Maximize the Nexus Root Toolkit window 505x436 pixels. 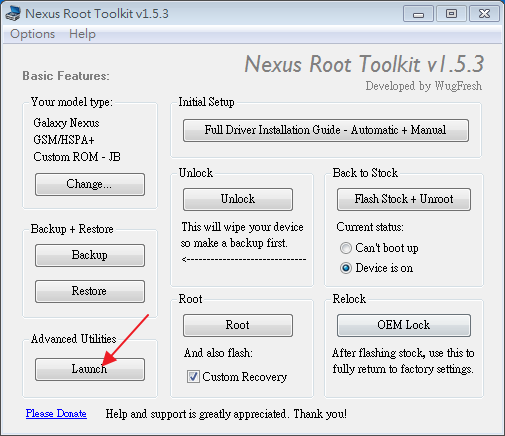click(451, 14)
